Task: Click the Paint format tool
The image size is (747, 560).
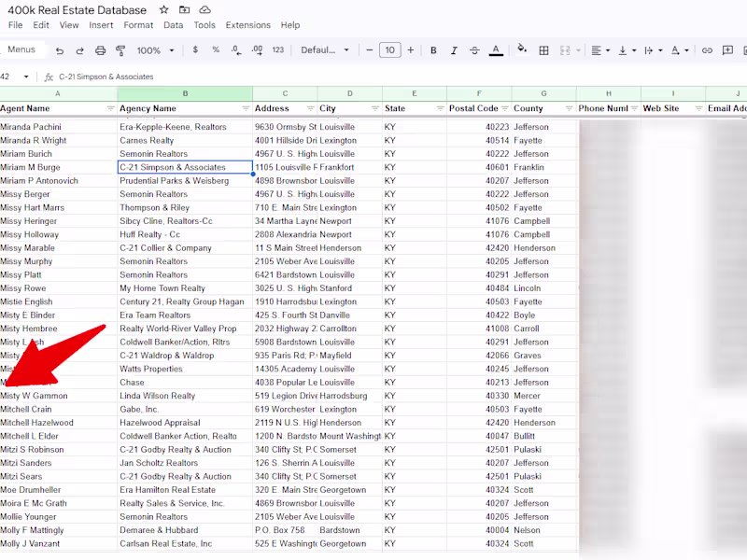Action: 120,50
